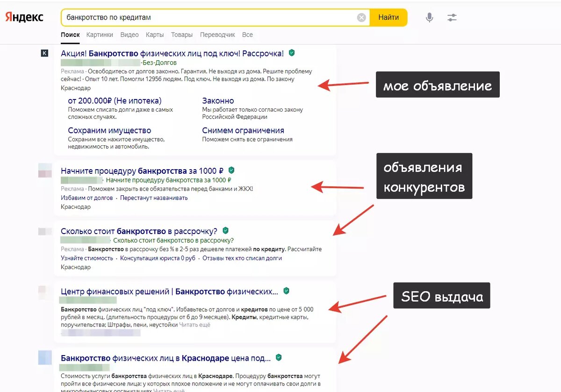Open the blue favicon beside the Краснодаре result
The image size is (561, 392).
(45, 357)
